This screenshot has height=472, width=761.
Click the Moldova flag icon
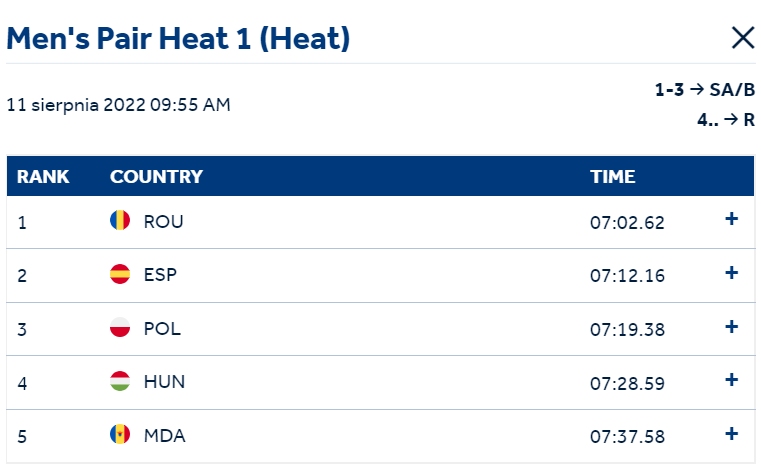pos(120,434)
